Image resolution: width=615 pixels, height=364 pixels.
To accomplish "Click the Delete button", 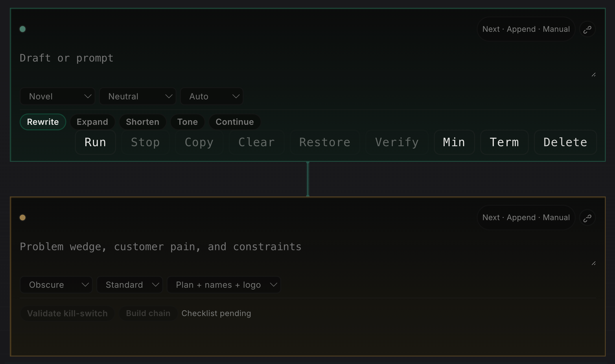I will pos(565,142).
